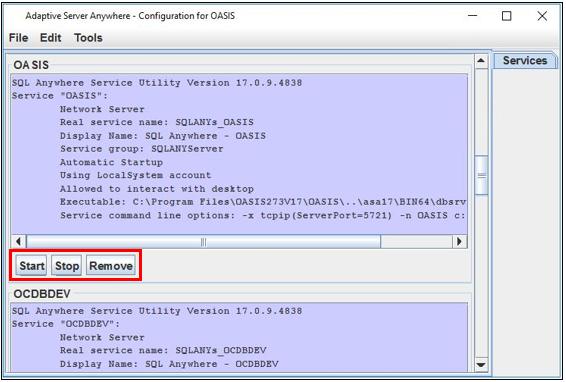Click 'Service "OCDBDEV":' line
Image resolution: width=566 pixels, height=382 pixels.
point(66,324)
